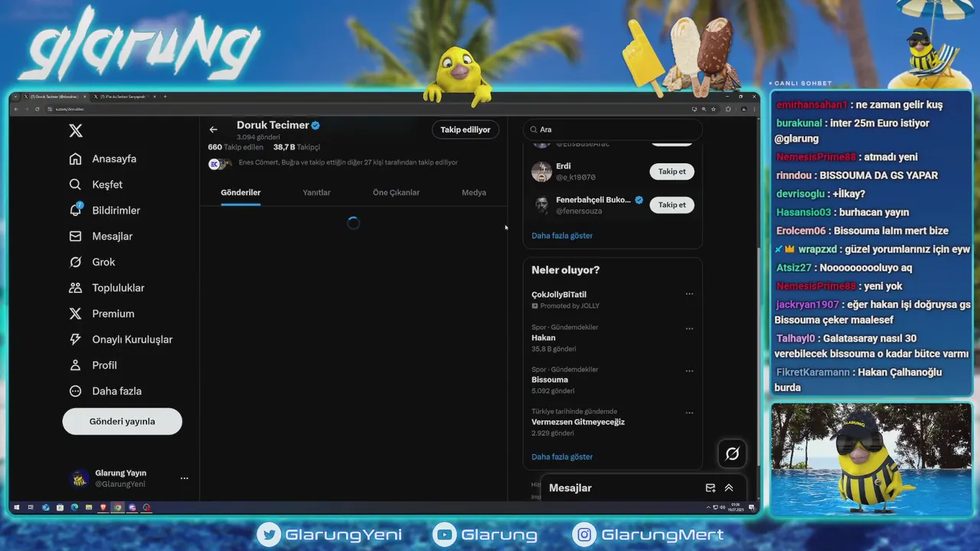Click browser reload button

click(37, 109)
